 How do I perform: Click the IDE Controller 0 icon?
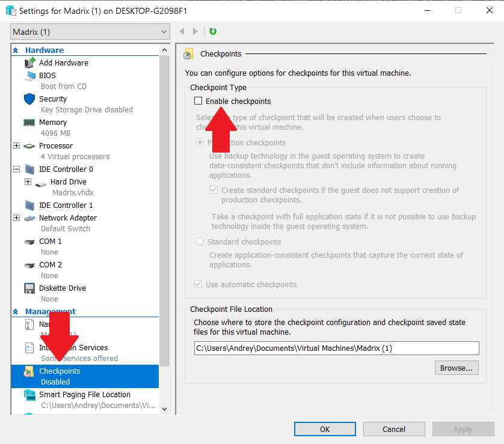point(29,169)
